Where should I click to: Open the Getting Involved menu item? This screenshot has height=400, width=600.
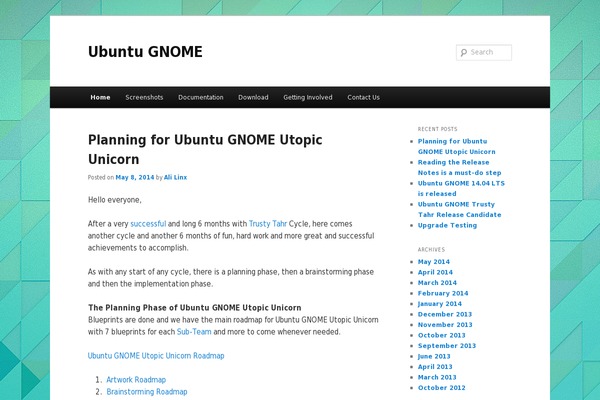coord(308,97)
